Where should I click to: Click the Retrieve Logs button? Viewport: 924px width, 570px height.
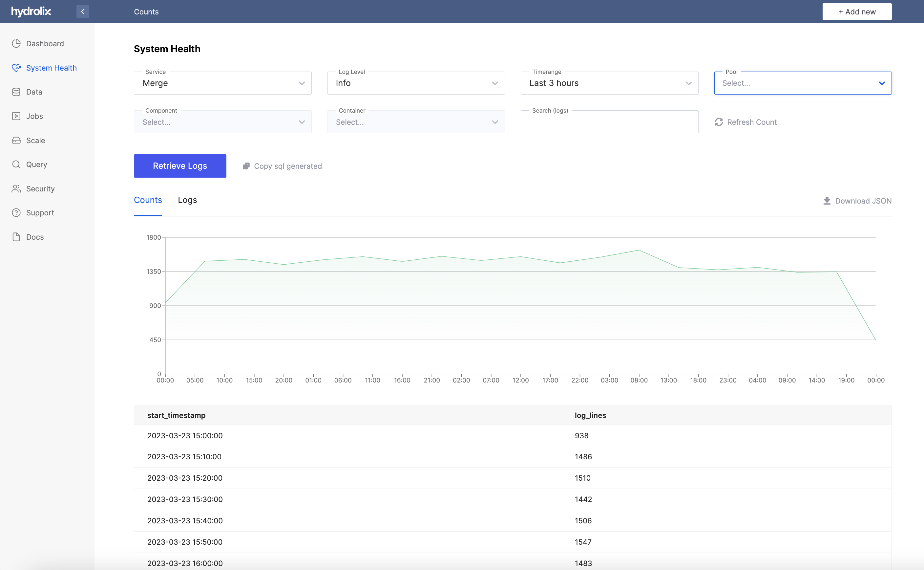[179, 166]
